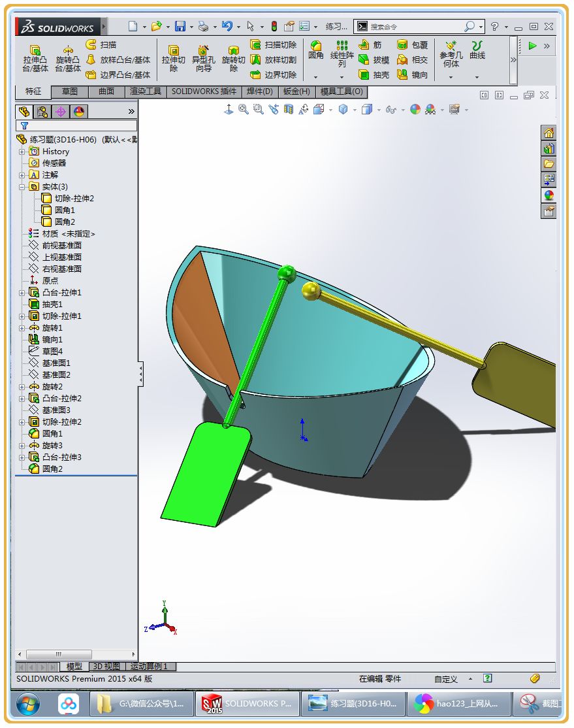Open dropdown arrow under Fillet (圆角)
The width and height of the screenshot is (574, 728).
315,77
